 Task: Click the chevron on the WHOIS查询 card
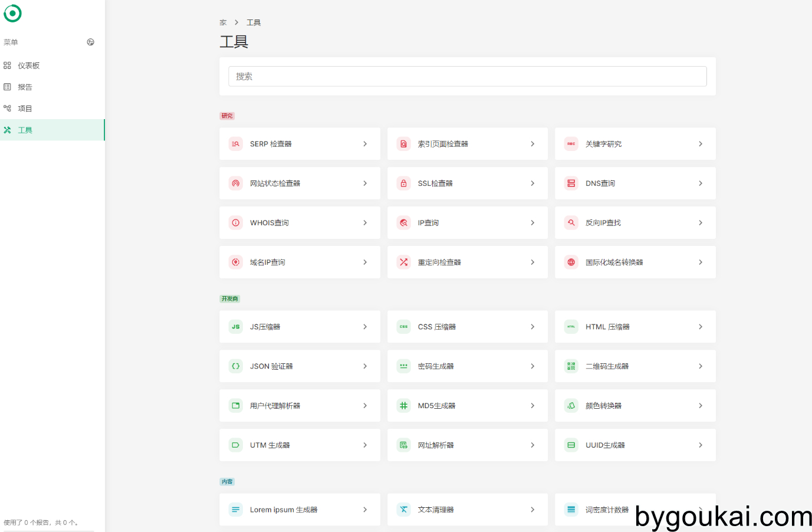coord(365,223)
